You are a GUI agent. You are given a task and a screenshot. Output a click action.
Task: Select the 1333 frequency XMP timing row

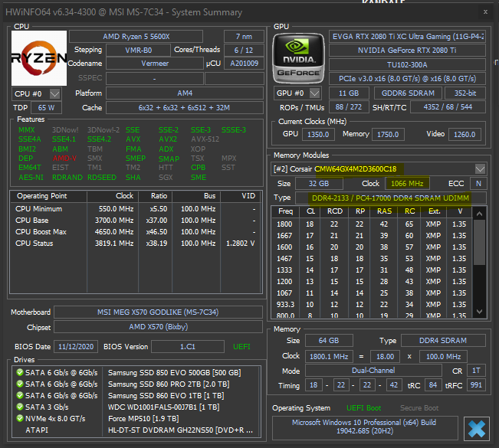point(372,270)
